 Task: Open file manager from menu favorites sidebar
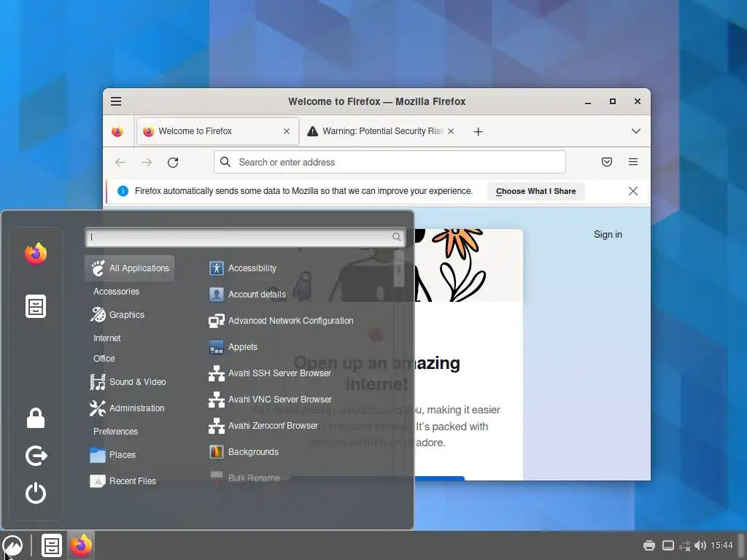tap(36, 306)
